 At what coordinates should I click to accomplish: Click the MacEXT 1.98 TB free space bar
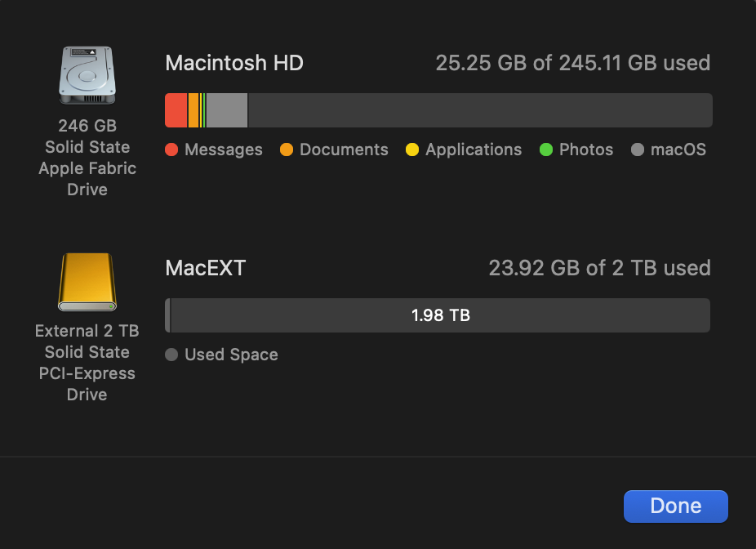pos(441,315)
